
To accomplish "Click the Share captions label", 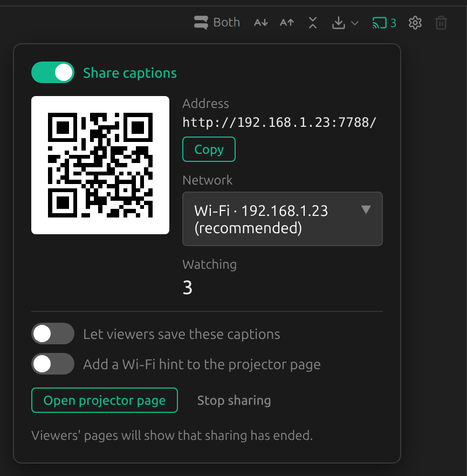I will coord(130,73).
